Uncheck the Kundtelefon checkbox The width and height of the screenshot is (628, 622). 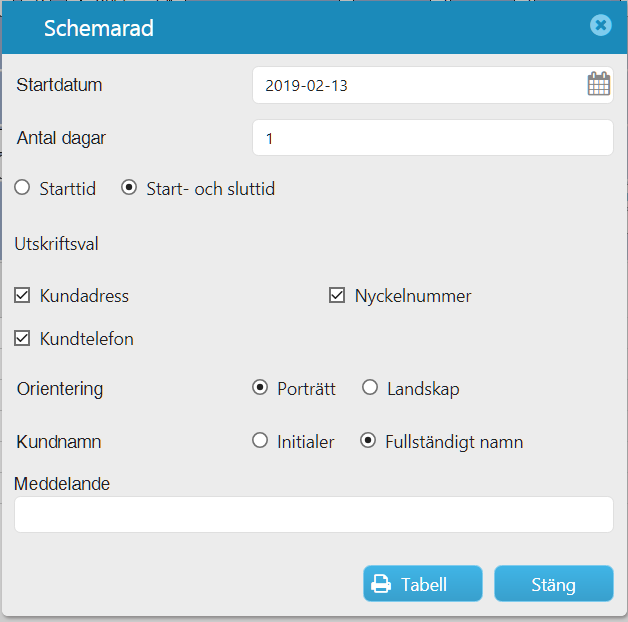22,338
